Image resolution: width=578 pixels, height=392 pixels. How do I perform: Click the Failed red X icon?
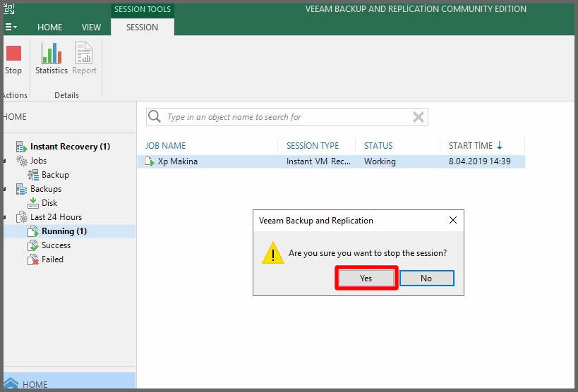pyautogui.click(x=32, y=259)
